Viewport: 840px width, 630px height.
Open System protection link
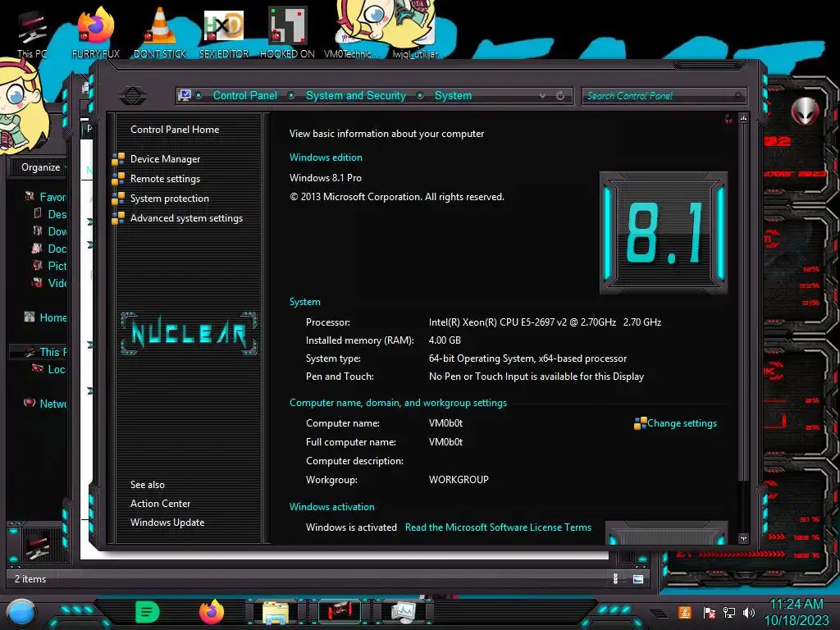click(169, 199)
